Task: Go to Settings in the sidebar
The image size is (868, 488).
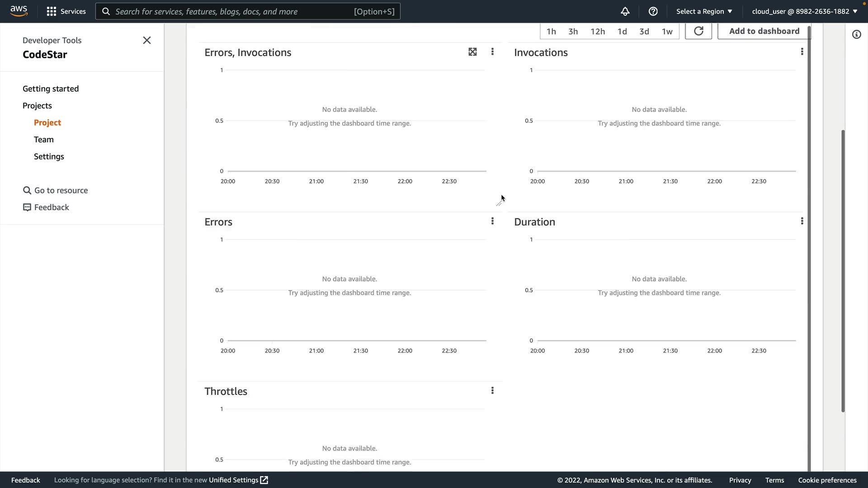Action: (49, 156)
